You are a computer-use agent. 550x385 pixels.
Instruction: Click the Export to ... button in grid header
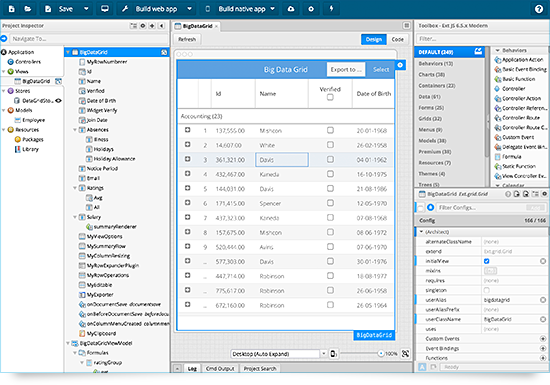[346, 69]
